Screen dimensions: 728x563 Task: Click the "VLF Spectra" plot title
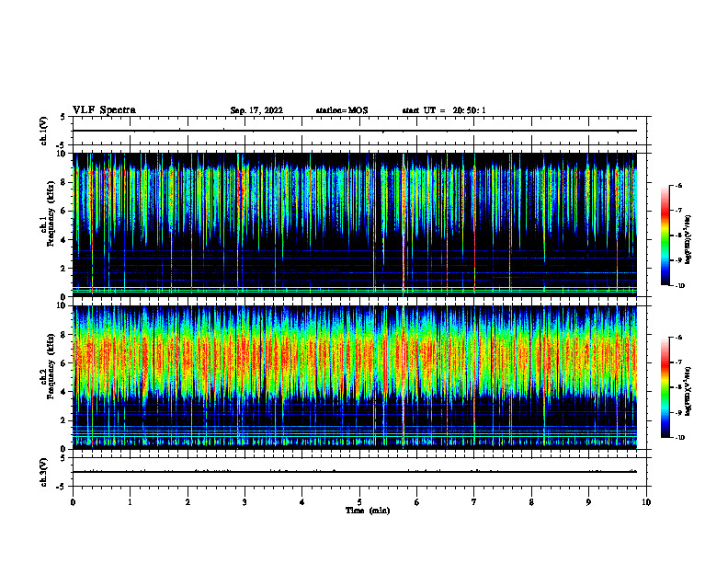[104, 110]
